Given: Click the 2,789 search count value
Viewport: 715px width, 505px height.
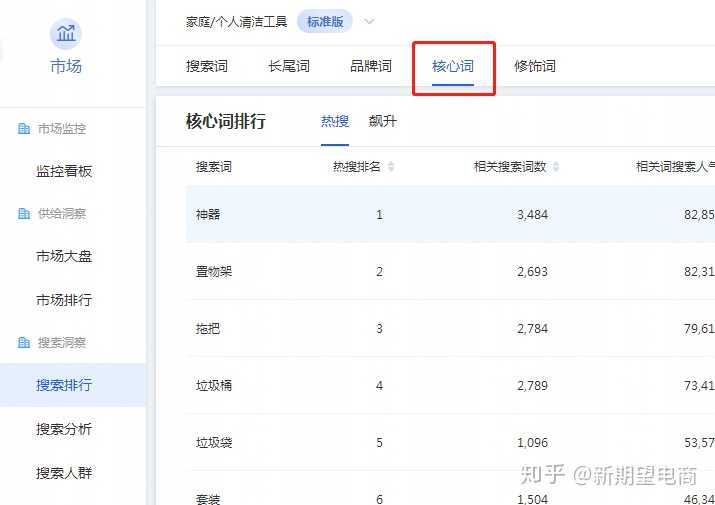Looking at the screenshot, I should pos(532,385).
